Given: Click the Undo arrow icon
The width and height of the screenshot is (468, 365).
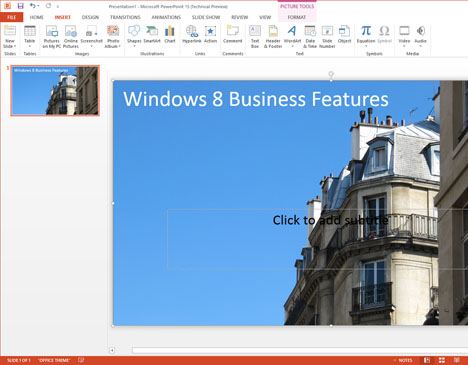Looking at the screenshot, I should [x=32, y=6].
